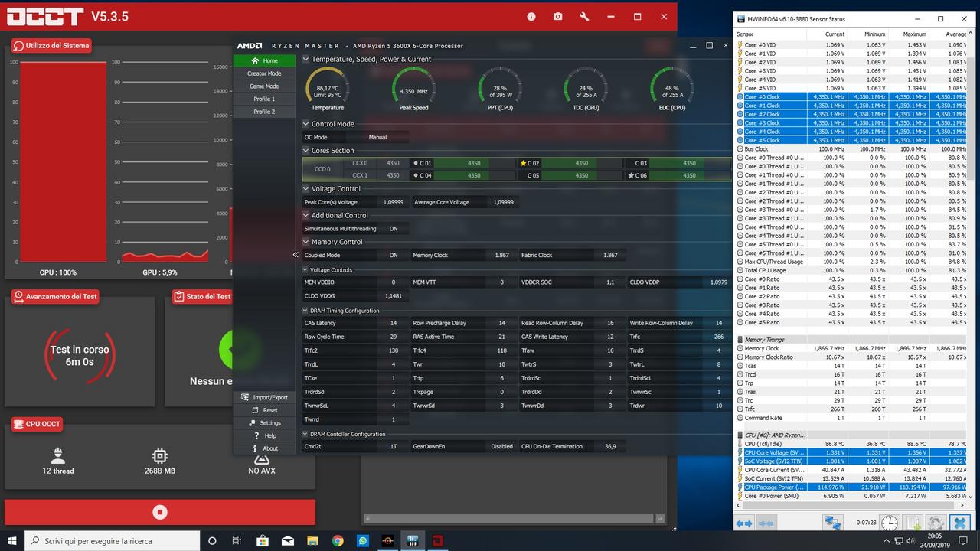980x551 pixels.
Task: Open Google Chrome from taskbar
Action: tap(338, 540)
